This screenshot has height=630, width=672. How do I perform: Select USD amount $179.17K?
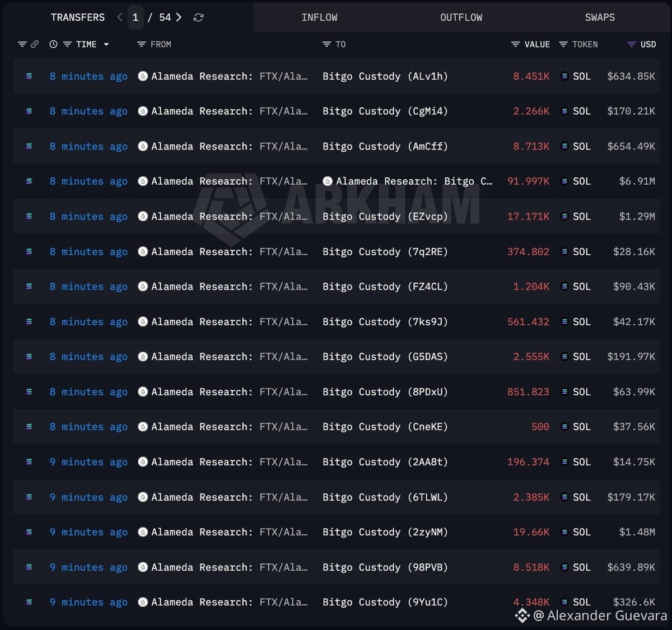click(x=631, y=497)
